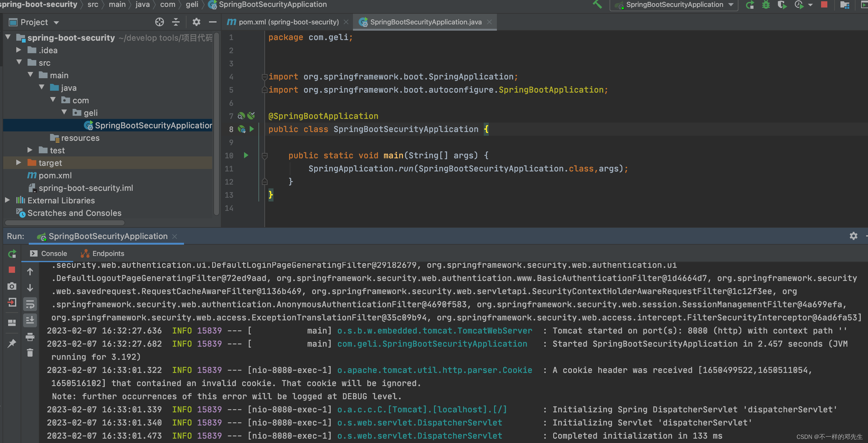The width and height of the screenshot is (868, 443).
Task: Rerun SpringBootSecurityApplication in the Run panel
Action: coord(12,253)
